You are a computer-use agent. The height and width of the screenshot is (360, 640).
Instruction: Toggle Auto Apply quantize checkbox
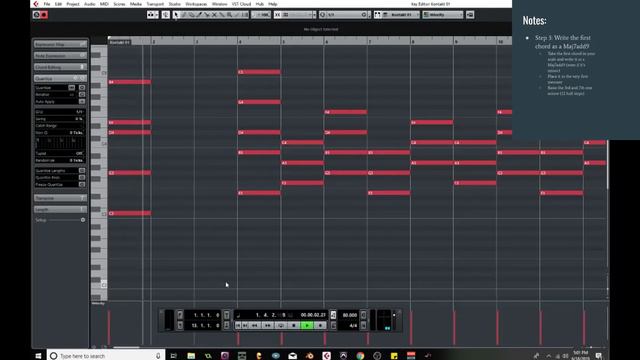pos(82,101)
